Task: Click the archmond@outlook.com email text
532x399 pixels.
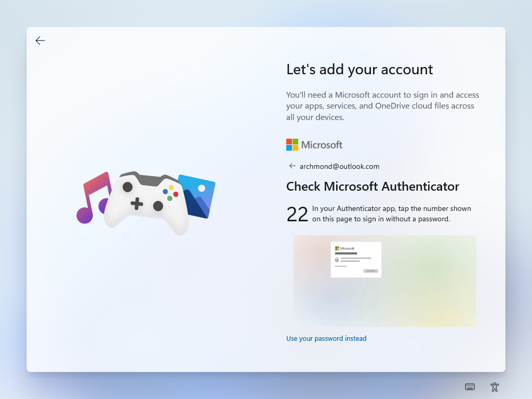Action: 339,166
